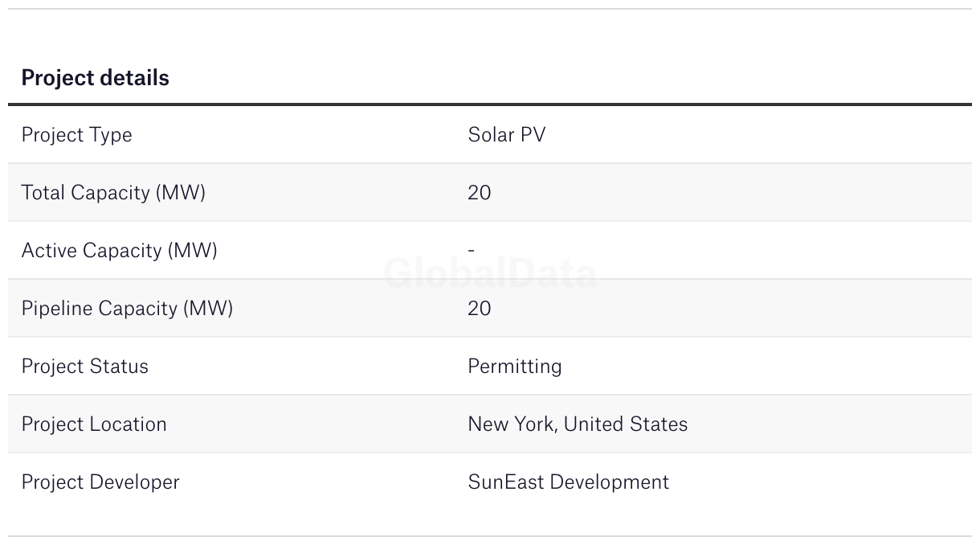The image size is (980, 545).
Task: Select the Solar PV value
Action: coord(506,135)
